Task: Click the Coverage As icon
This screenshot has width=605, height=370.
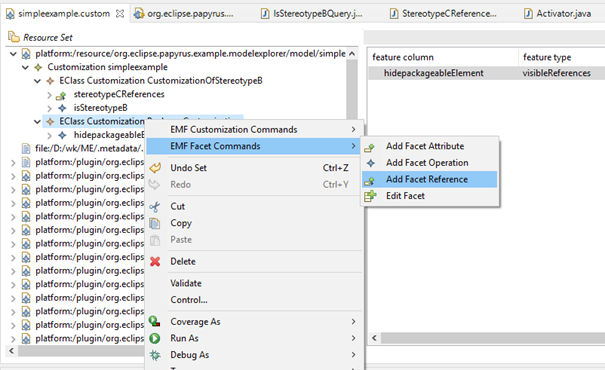Action: pos(155,321)
